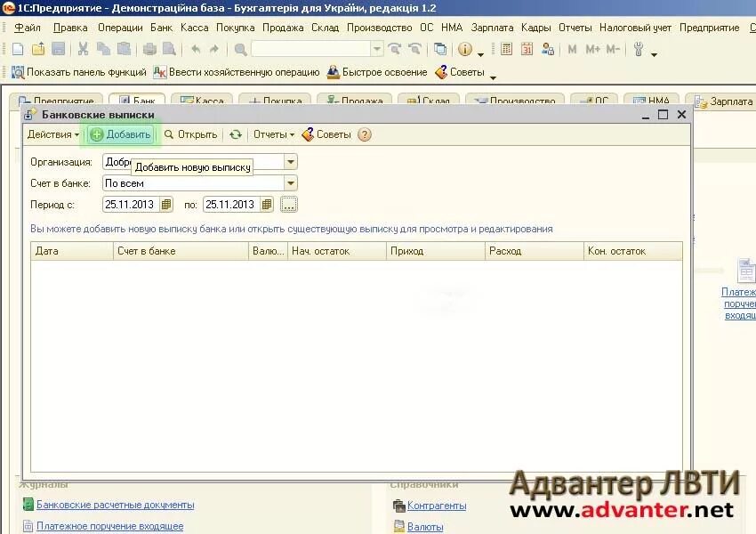This screenshot has height=534, width=756.
Task: Switch to the Банк tab
Action: (137, 101)
